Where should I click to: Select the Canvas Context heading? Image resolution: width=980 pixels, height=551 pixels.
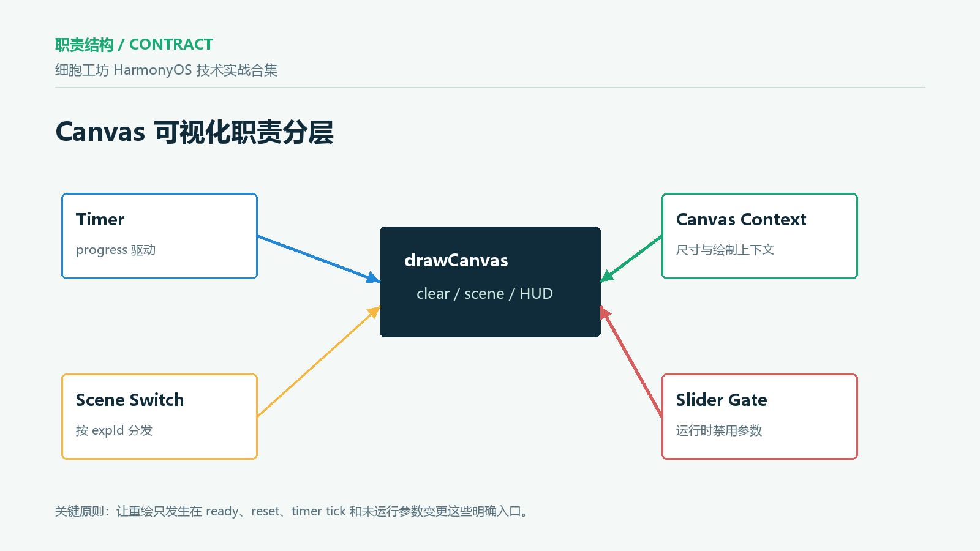741,219
